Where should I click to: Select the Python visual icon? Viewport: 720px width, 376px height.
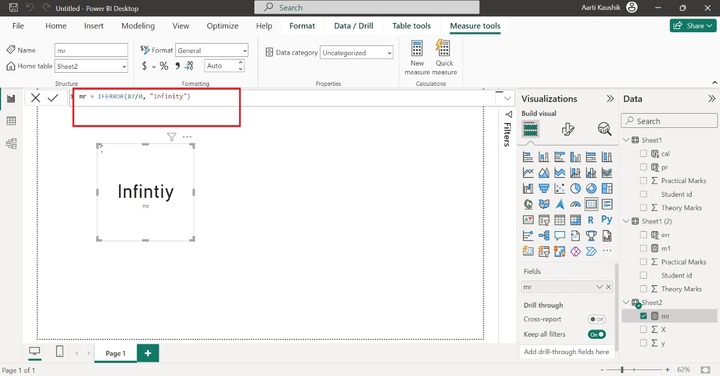(x=607, y=220)
